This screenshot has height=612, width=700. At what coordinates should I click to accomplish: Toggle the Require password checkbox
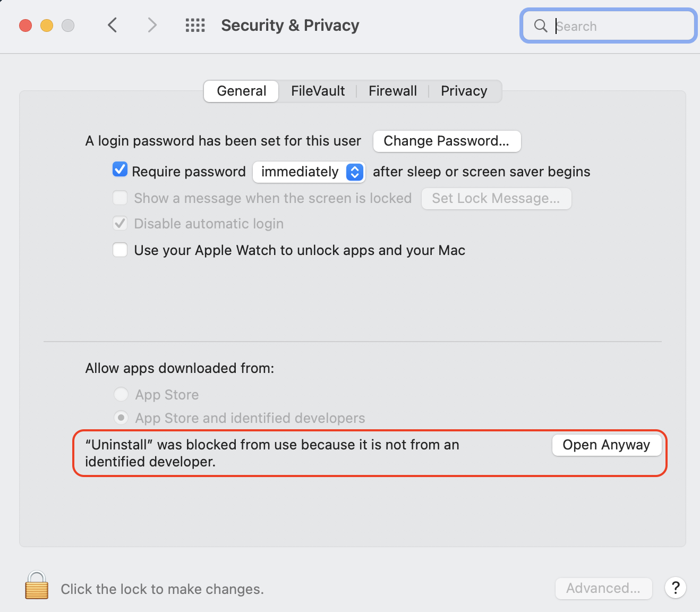(x=120, y=170)
